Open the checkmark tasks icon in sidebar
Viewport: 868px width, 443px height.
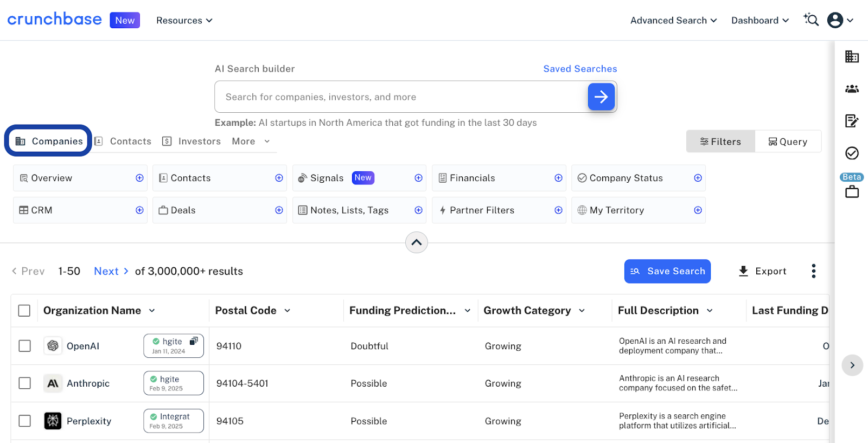tap(852, 153)
